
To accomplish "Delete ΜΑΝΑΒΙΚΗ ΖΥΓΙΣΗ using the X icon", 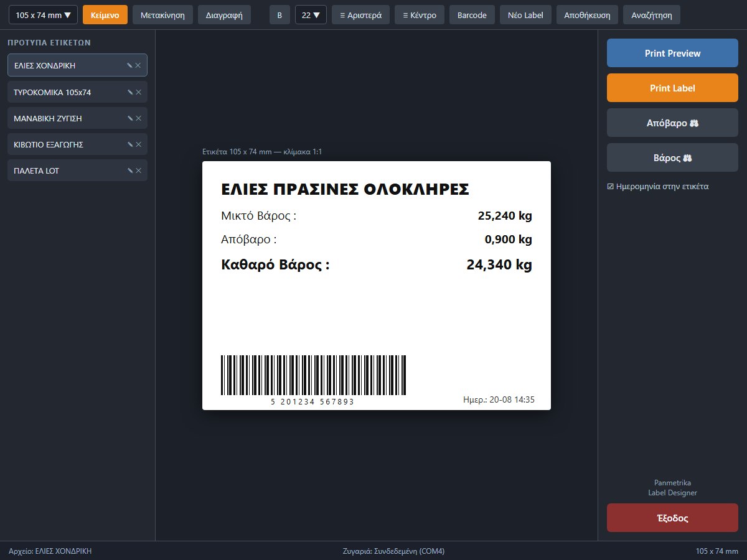I will click(x=138, y=118).
